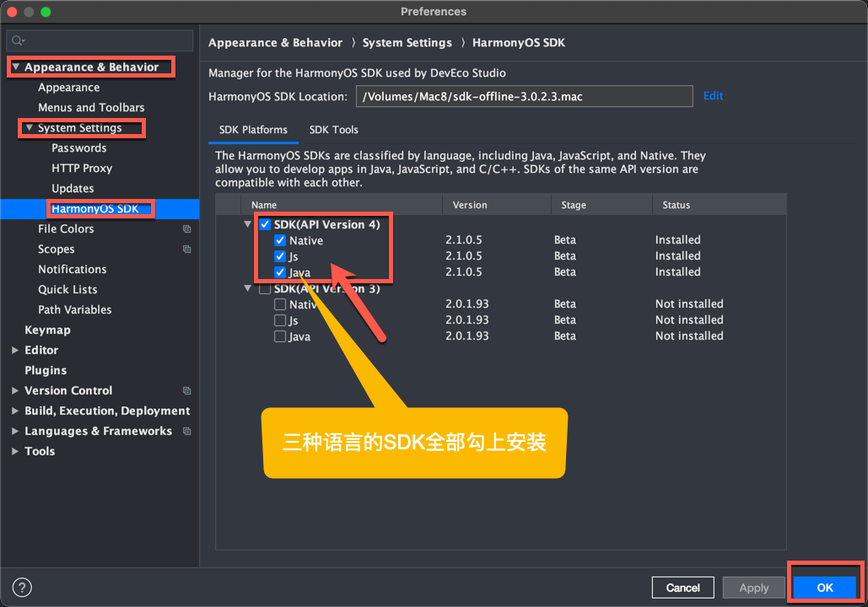868x607 pixels.
Task: Open Notifications settings
Action: point(72,270)
